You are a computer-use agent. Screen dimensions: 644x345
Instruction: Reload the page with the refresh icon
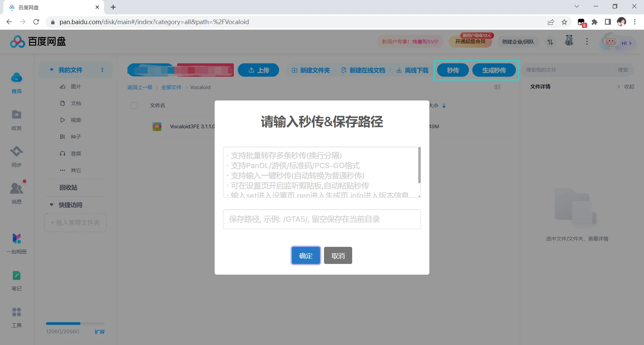(x=36, y=22)
